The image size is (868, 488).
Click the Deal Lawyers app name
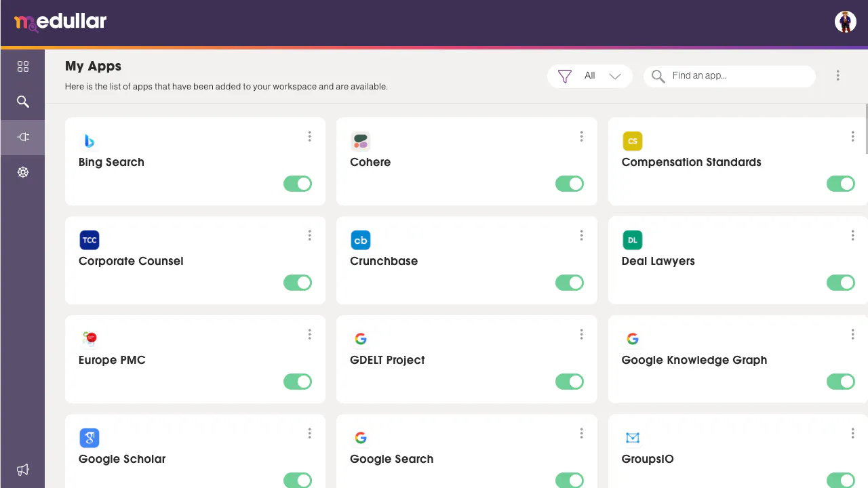point(658,261)
